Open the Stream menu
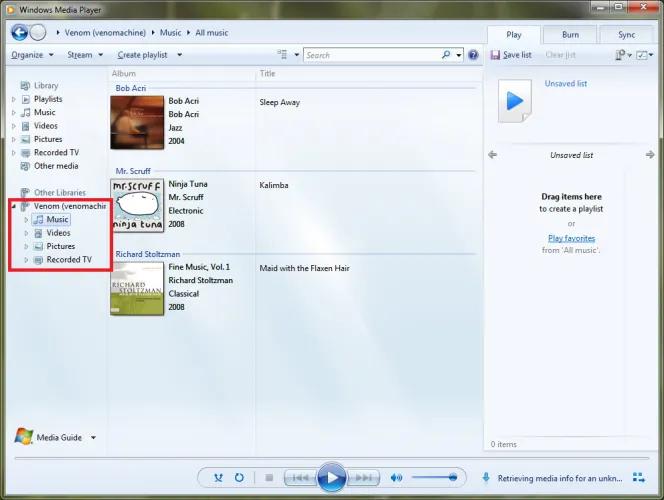 click(85, 55)
